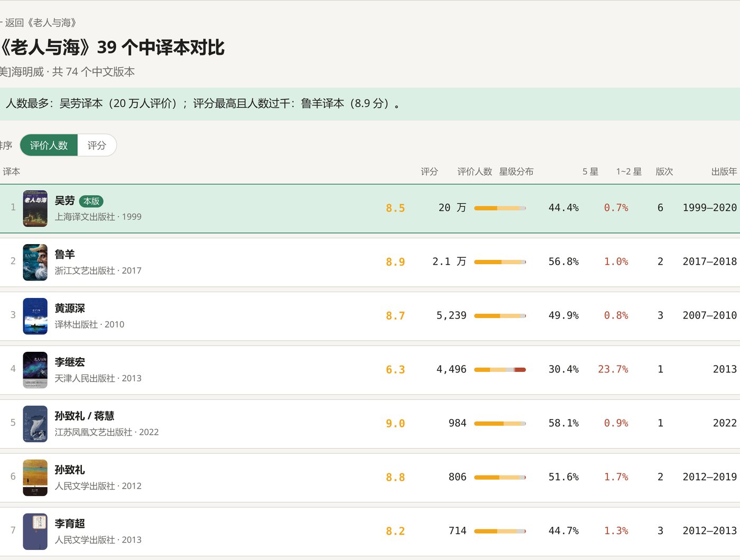Open 李育超 translation book cover
Image resolution: width=740 pixels, height=560 pixels.
[x=35, y=532]
